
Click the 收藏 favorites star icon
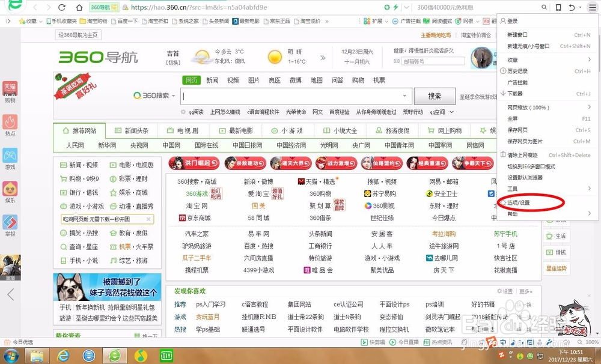[x=22, y=21]
